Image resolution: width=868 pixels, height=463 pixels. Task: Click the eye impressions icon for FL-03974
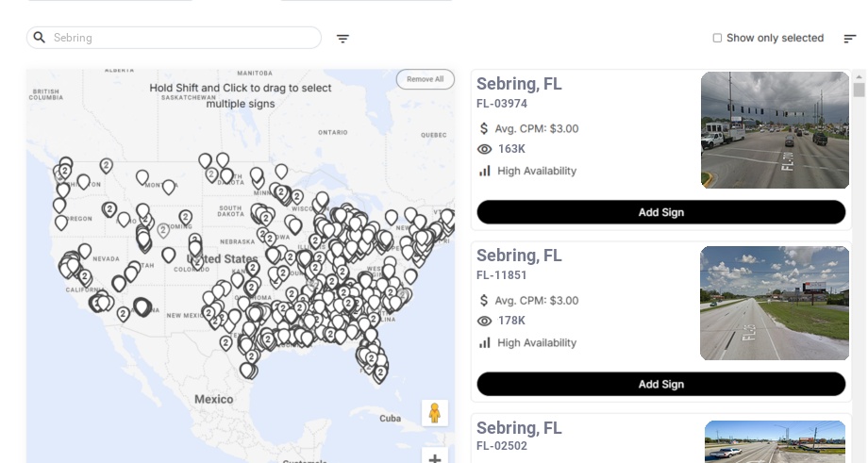click(x=485, y=149)
